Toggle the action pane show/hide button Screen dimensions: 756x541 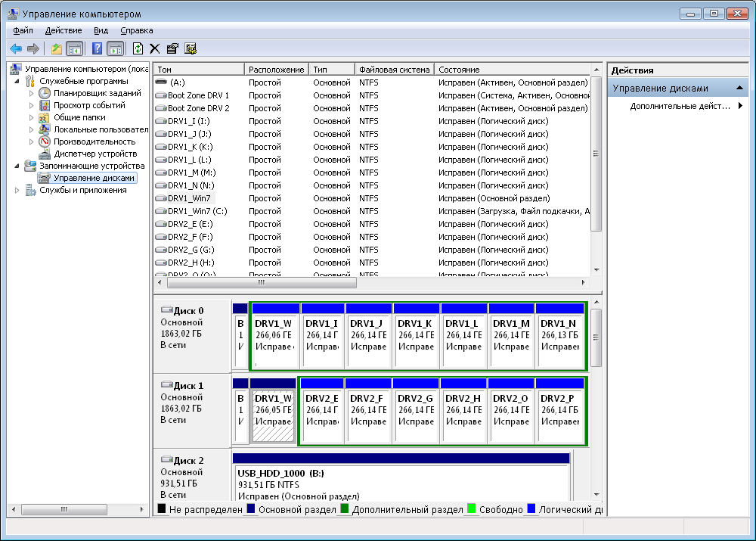(115, 48)
